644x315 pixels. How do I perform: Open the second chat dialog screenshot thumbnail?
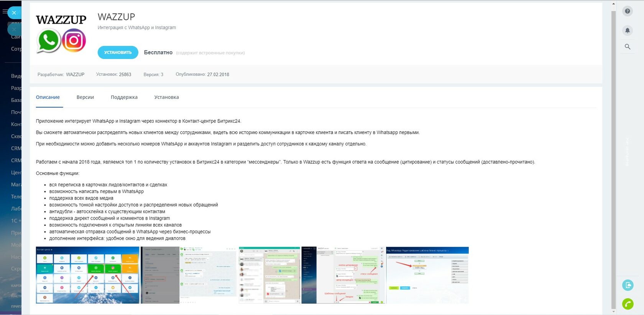coord(189,275)
